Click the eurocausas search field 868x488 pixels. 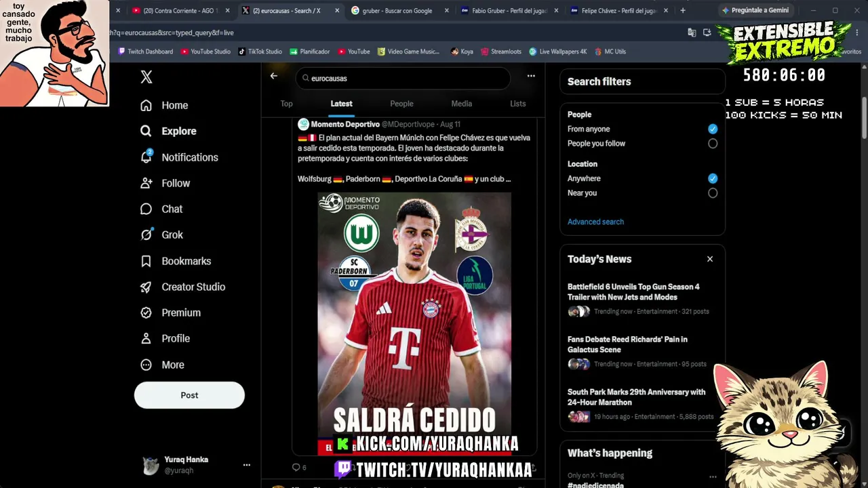(403, 78)
